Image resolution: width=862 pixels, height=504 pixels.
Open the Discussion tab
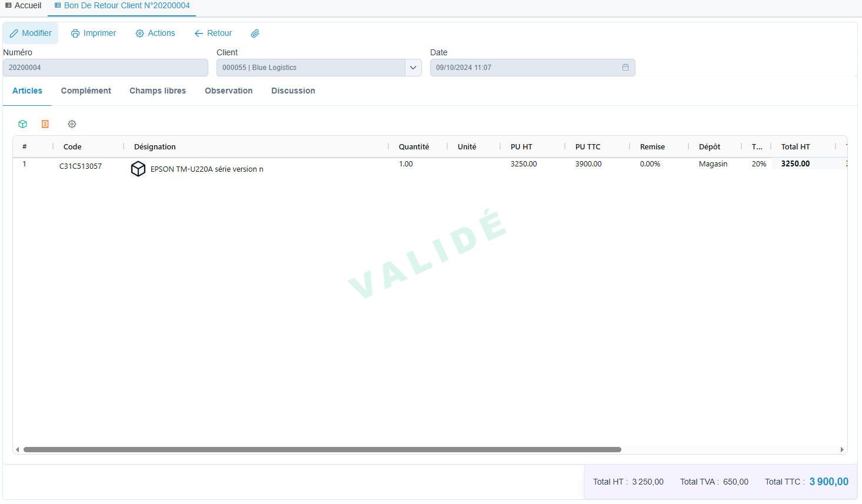click(293, 91)
